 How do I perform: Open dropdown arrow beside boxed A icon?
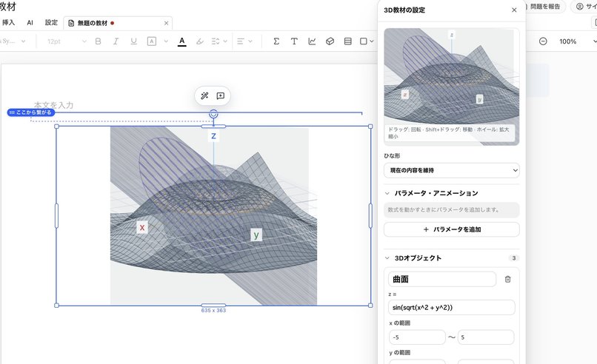pyautogui.click(x=166, y=41)
